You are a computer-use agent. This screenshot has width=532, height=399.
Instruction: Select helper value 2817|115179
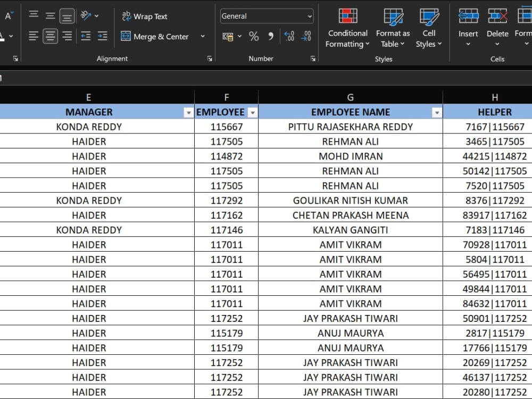click(x=487, y=333)
